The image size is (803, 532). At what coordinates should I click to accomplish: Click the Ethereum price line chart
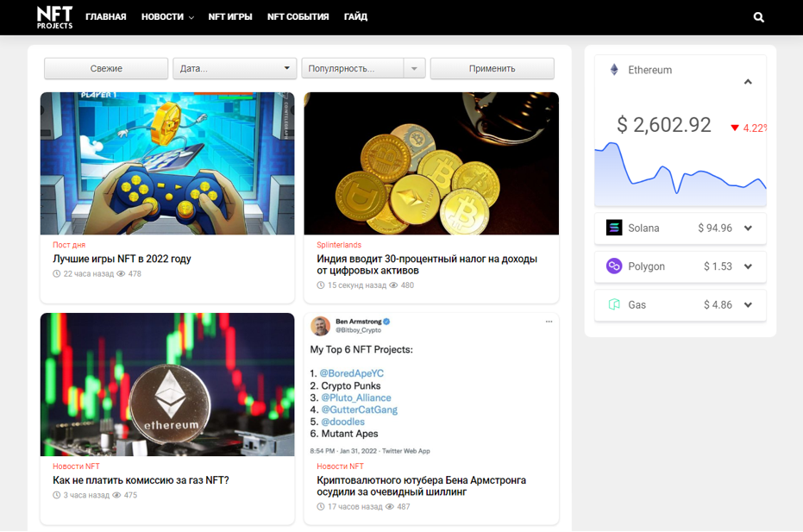(680, 174)
